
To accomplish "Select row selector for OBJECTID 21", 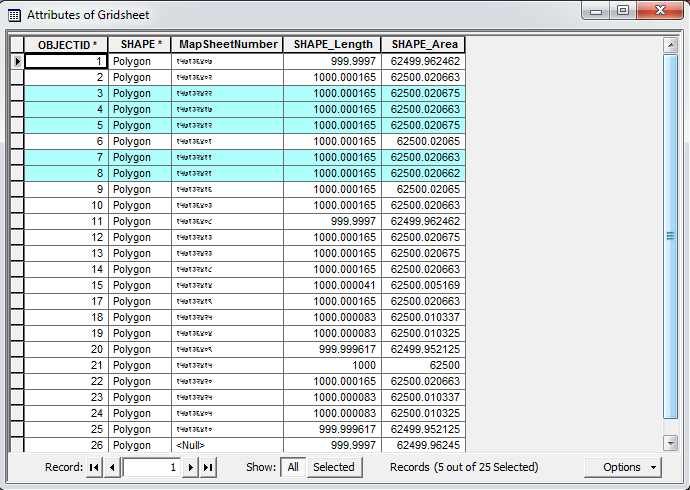I will pyautogui.click(x=17, y=366).
